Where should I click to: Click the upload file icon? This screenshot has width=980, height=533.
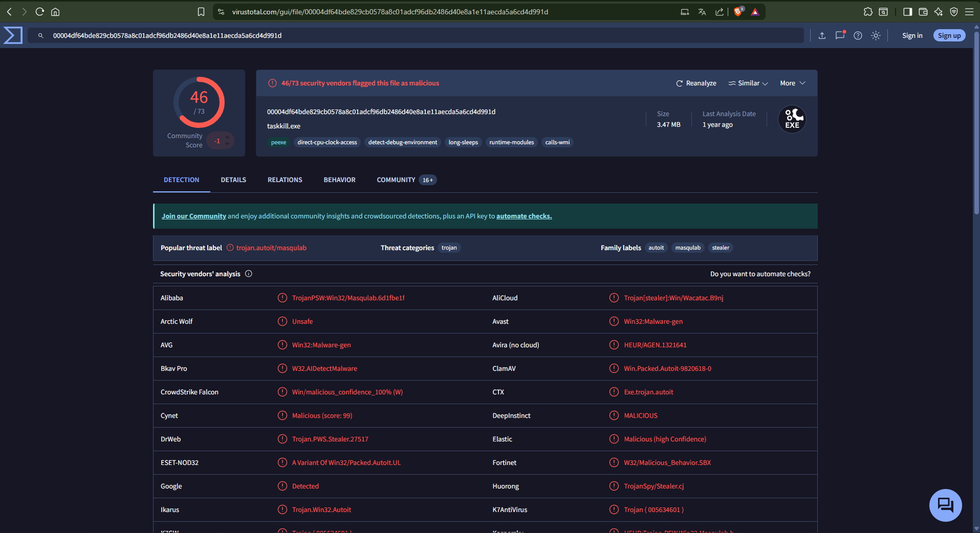tap(822, 35)
